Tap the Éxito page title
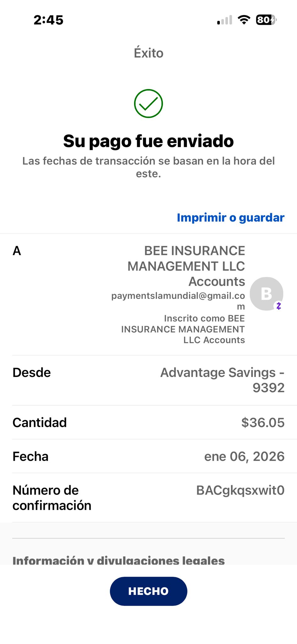This screenshot has width=297, height=644. pyautogui.click(x=148, y=53)
